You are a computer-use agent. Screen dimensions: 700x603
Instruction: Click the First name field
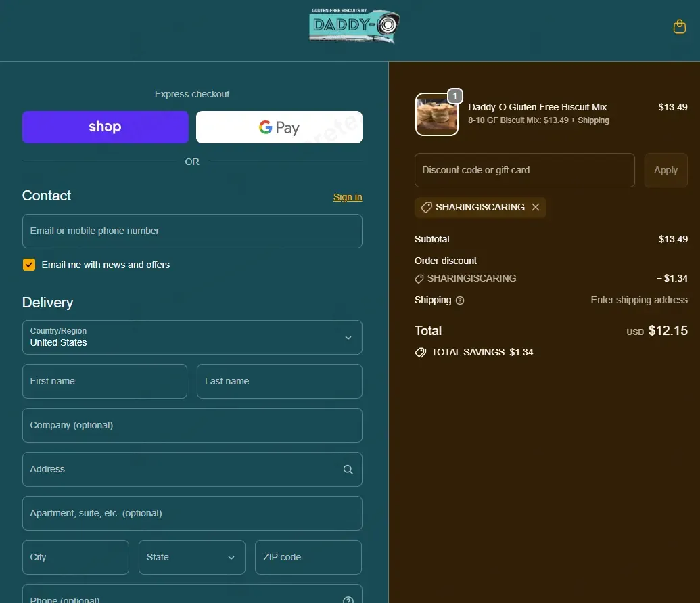(x=104, y=381)
